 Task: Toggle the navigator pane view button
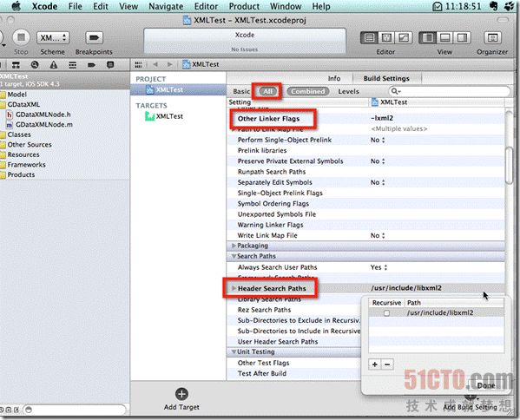pos(427,38)
